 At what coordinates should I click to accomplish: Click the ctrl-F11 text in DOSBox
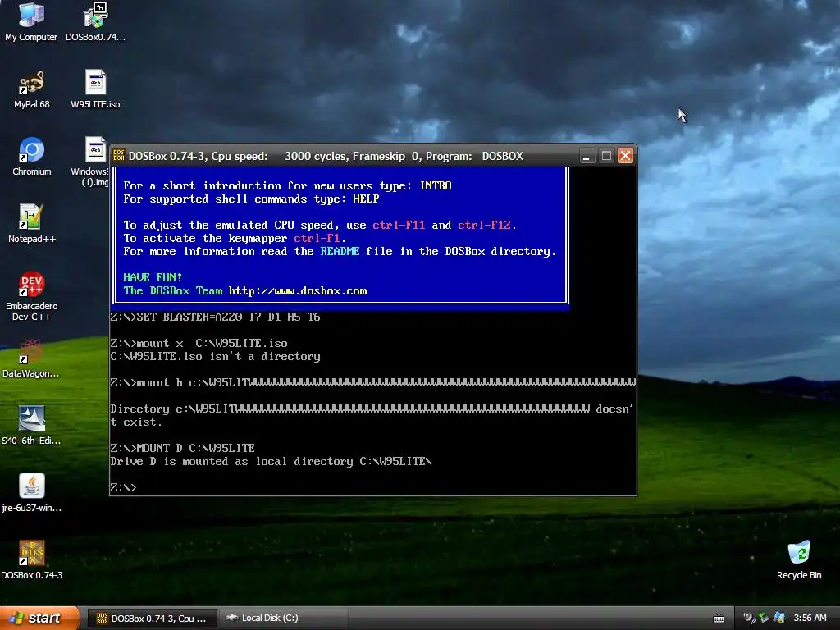pyautogui.click(x=399, y=225)
